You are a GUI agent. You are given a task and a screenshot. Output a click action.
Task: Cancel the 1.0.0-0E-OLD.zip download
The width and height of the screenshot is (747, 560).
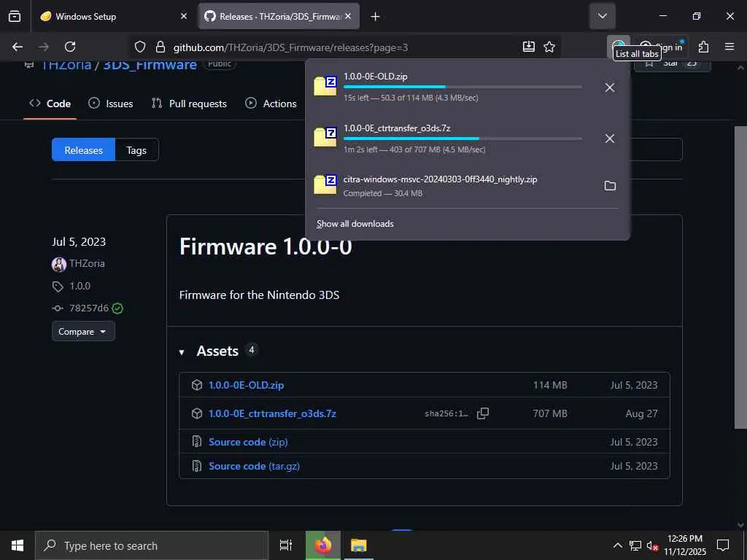pyautogui.click(x=609, y=87)
